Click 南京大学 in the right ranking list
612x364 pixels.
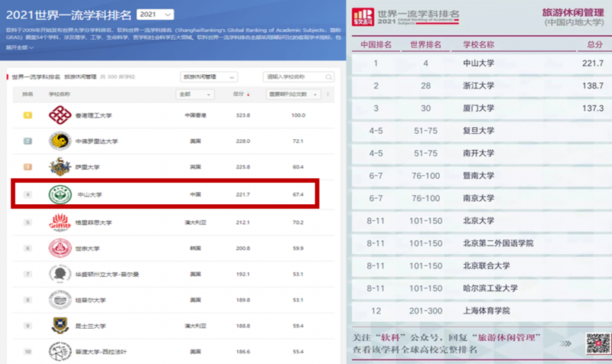[479, 198]
